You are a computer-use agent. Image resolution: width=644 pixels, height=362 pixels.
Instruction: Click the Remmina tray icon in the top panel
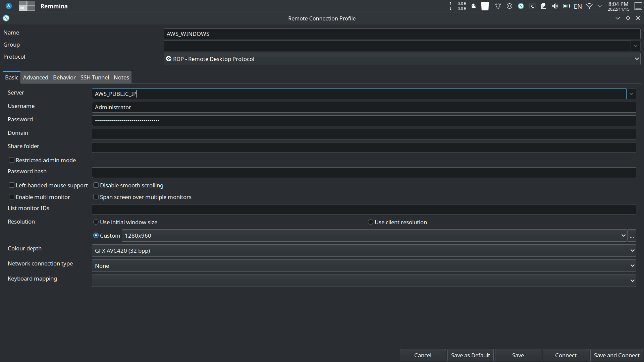point(521,6)
